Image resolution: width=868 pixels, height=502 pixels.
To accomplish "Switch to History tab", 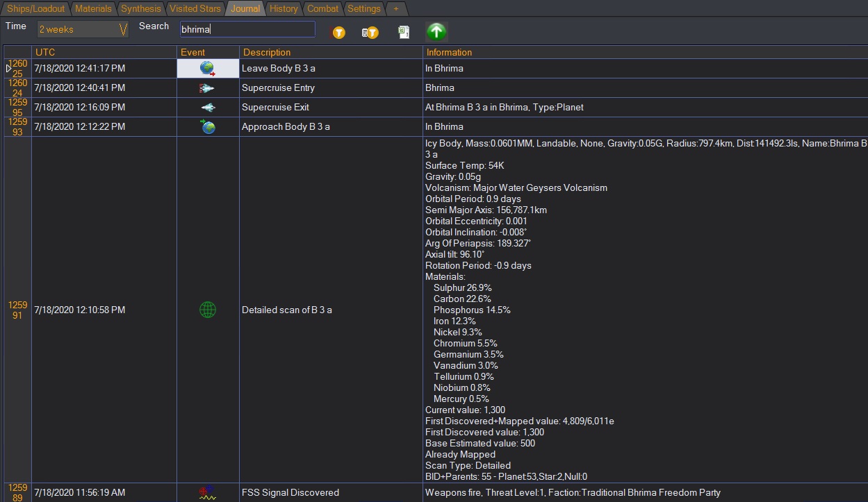I will 284,9.
